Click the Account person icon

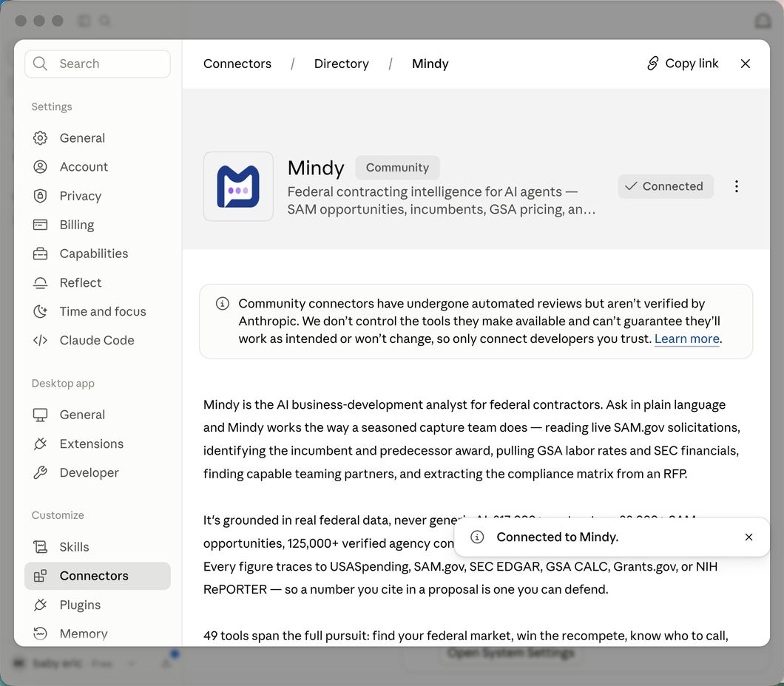click(40, 167)
